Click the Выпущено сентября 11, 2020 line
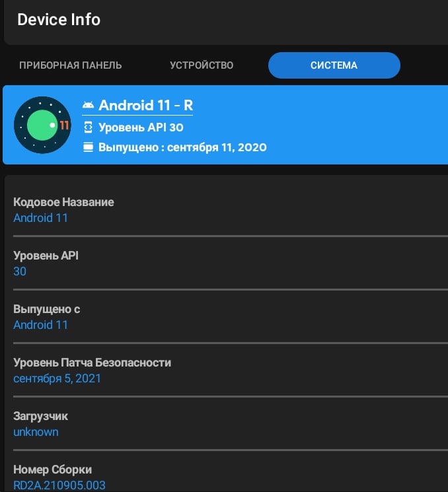 pos(183,147)
